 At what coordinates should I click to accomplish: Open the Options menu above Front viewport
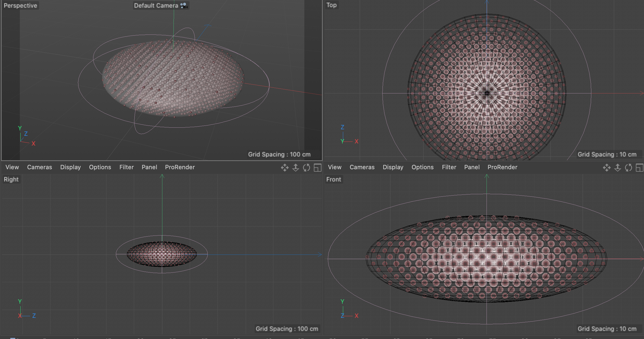click(422, 167)
